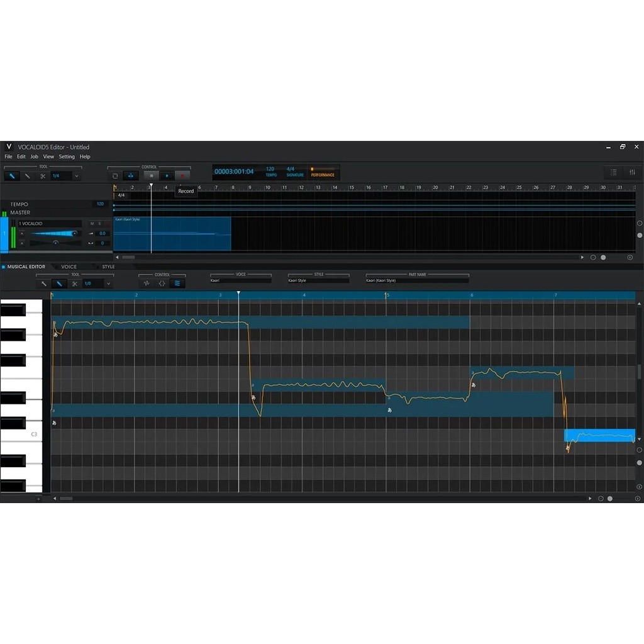Select the scissors tool in Musical Editor
The width and height of the screenshot is (644, 644).
[74, 284]
